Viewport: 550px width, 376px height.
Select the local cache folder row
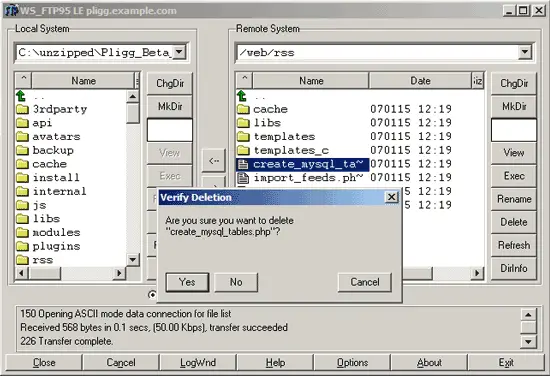[x=71, y=164]
